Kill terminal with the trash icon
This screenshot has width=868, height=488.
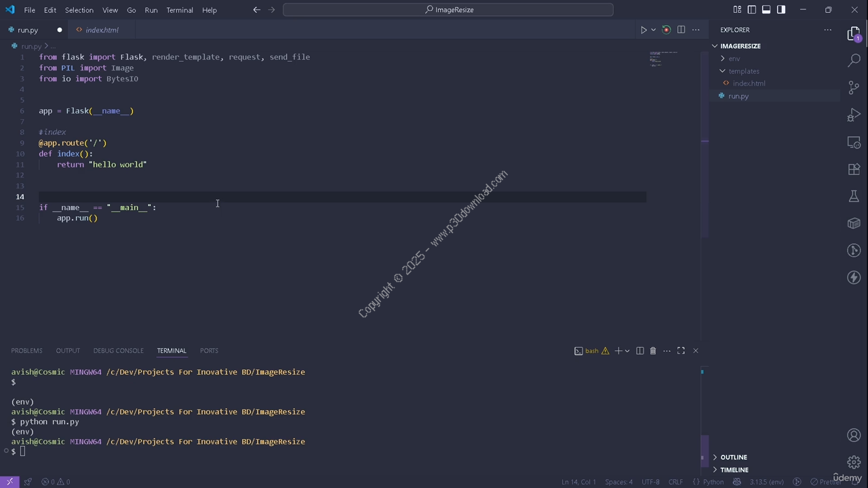(x=653, y=350)
